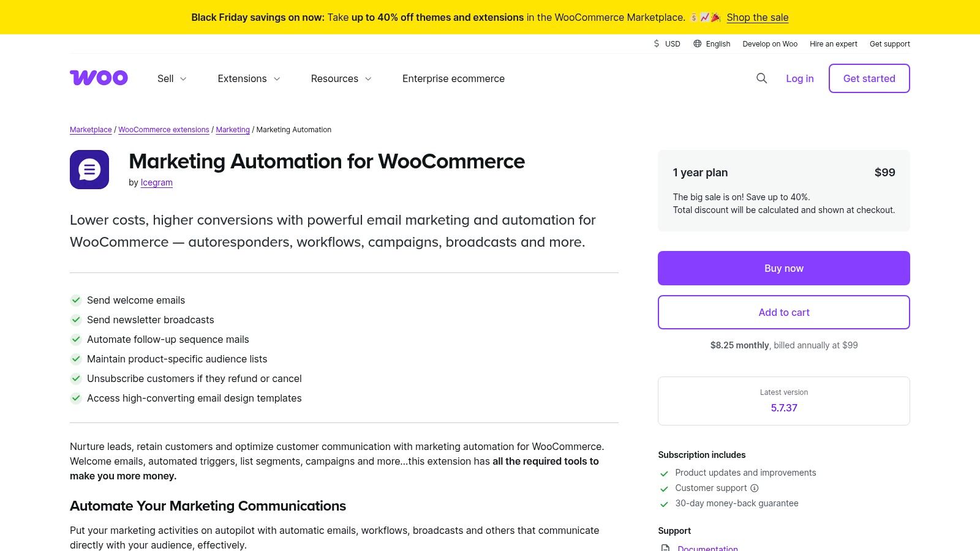
Task: Expand the Resources menu chevron
Action: pyautogui.click(x=368, y=79)
